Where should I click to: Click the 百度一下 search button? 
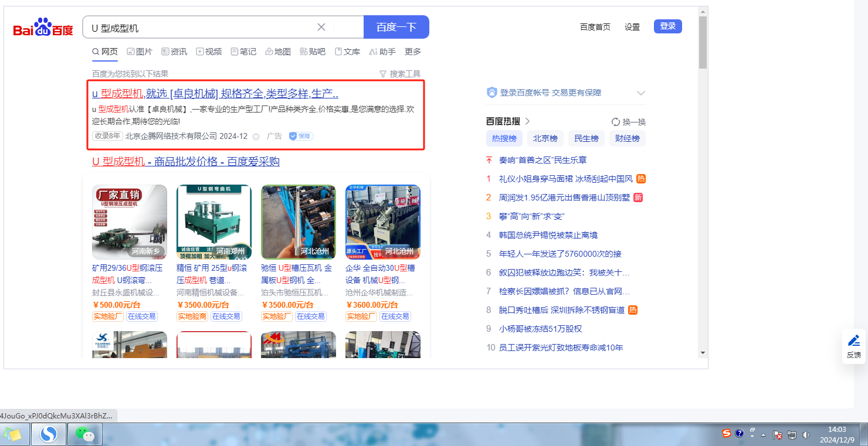[x=396, y=27]
